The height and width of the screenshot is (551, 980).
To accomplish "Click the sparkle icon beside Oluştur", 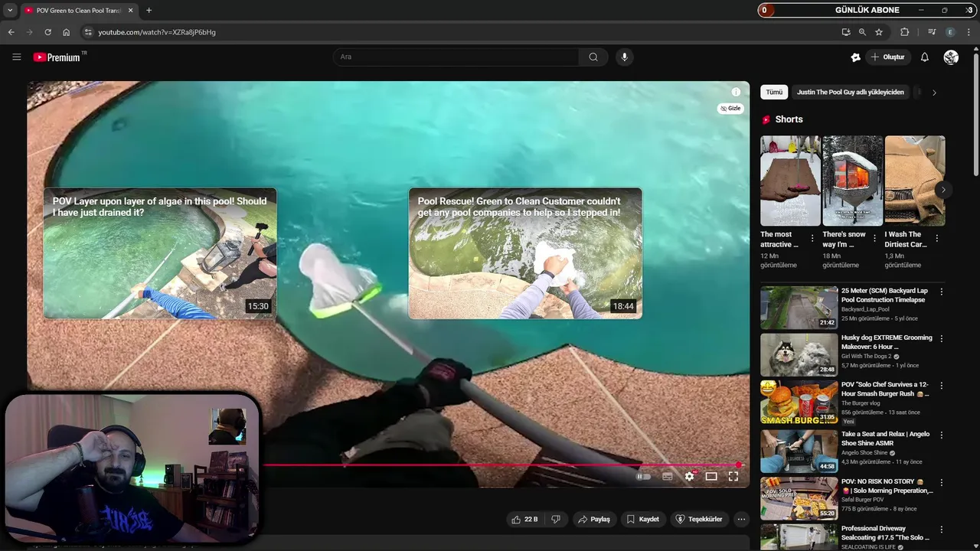I will point(855,57).
